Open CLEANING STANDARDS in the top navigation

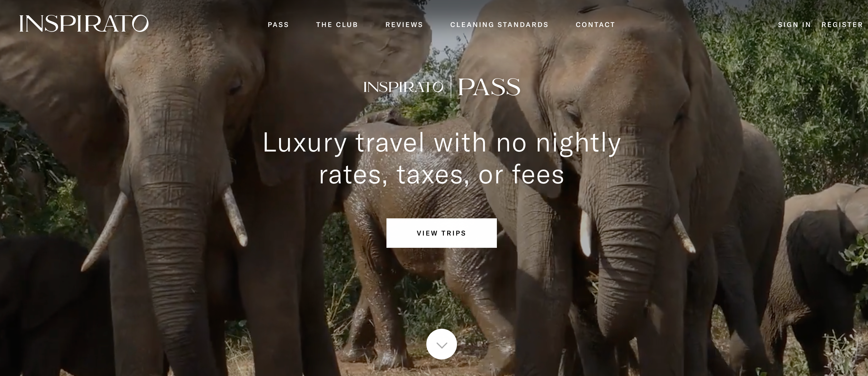pyautogui.click(x=499, y=25)
